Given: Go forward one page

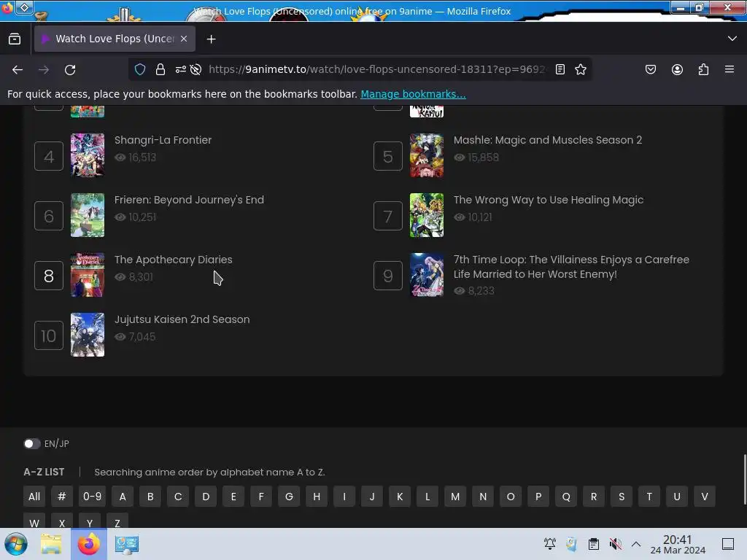Looking at the screenshot, I should coord(44,69).
